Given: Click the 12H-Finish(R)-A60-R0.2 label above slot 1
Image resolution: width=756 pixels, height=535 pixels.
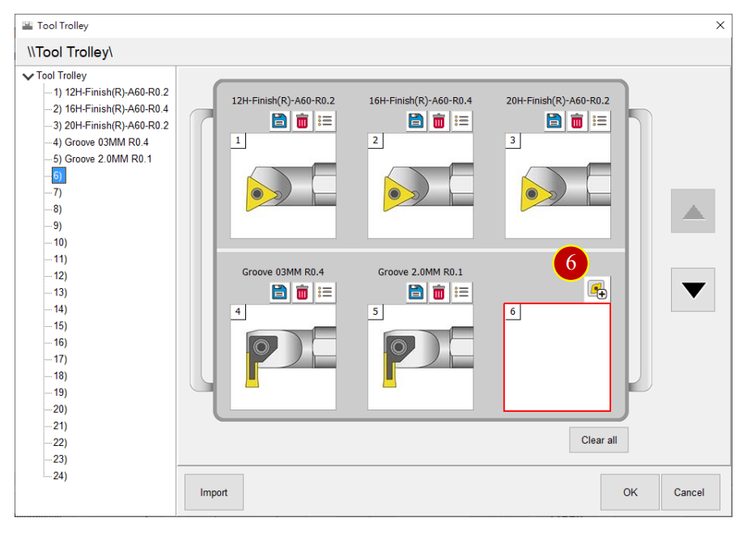Looking at the screenshot, I should point(283,100).
